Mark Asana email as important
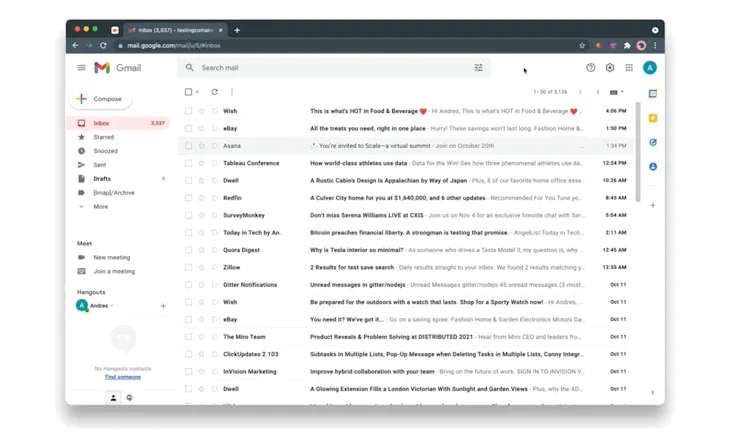732x439 pixels. [215, 146]
